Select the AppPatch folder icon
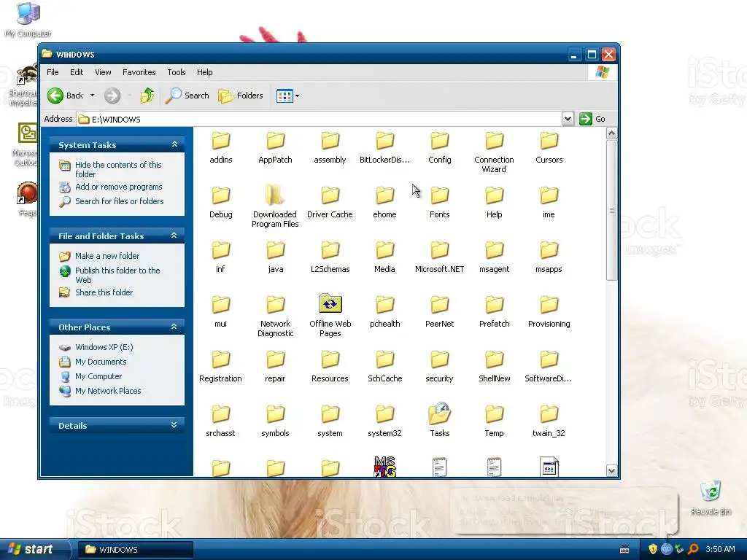Screen dimensions: 747x560 275,141
